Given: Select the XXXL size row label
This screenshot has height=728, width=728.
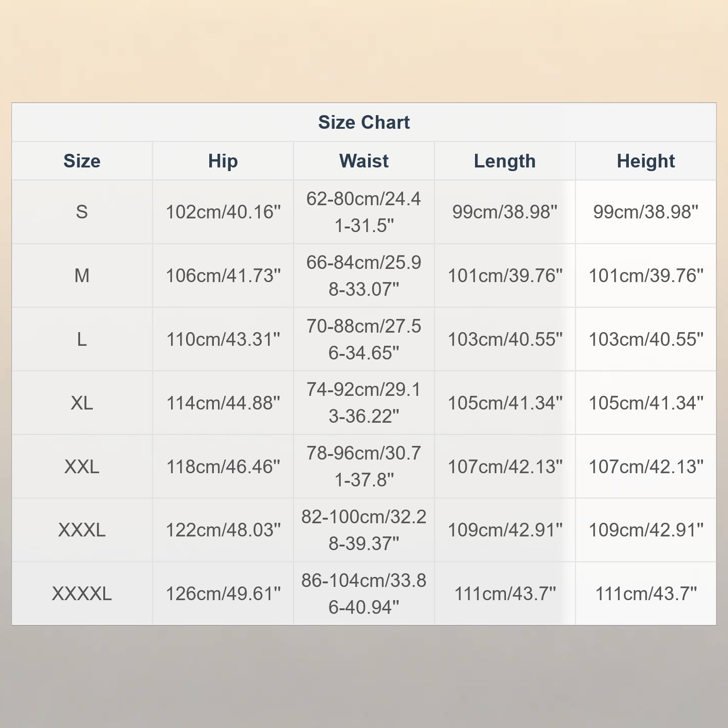Looking at the screenshot, I should click(82, 530).
